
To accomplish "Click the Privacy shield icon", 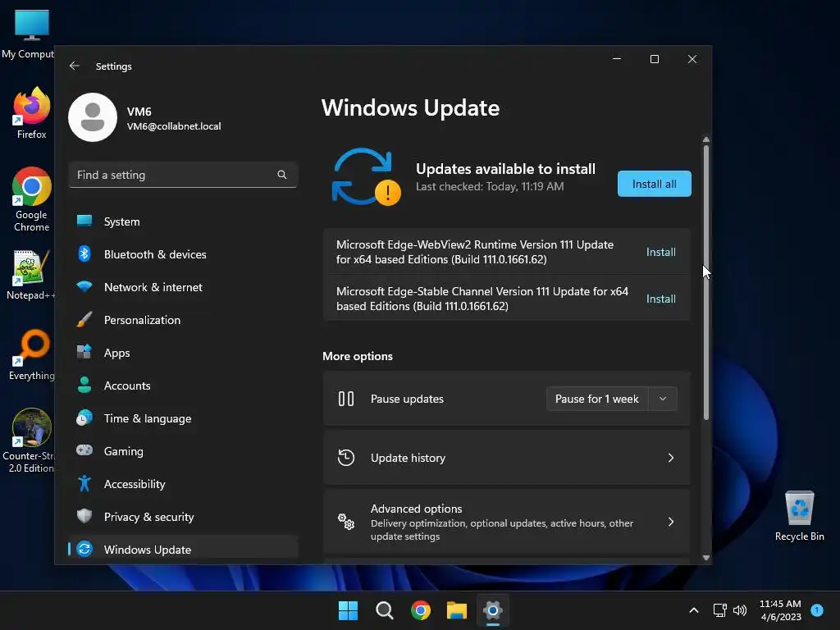I will [84, 516].
